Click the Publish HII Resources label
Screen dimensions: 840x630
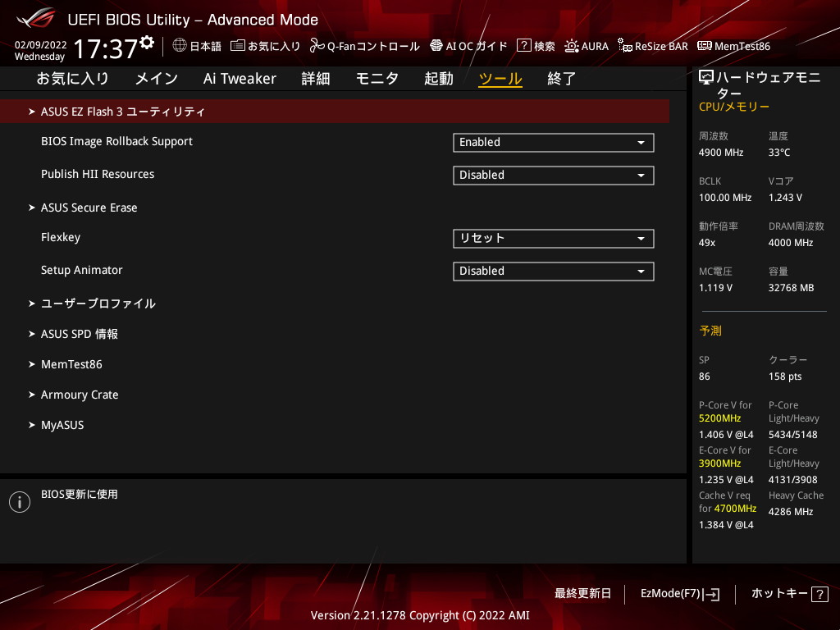tap(98, 174)
